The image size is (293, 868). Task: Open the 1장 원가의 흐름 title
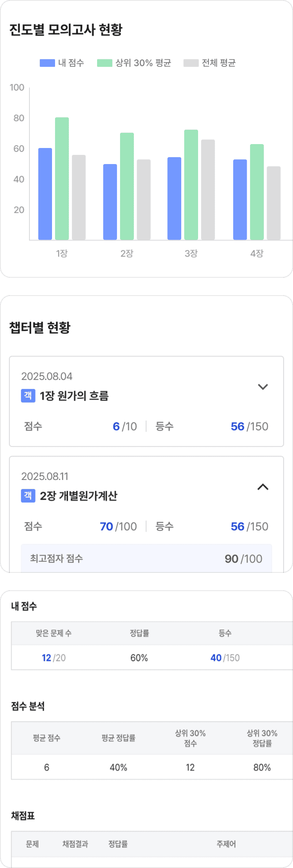[74, 396]
